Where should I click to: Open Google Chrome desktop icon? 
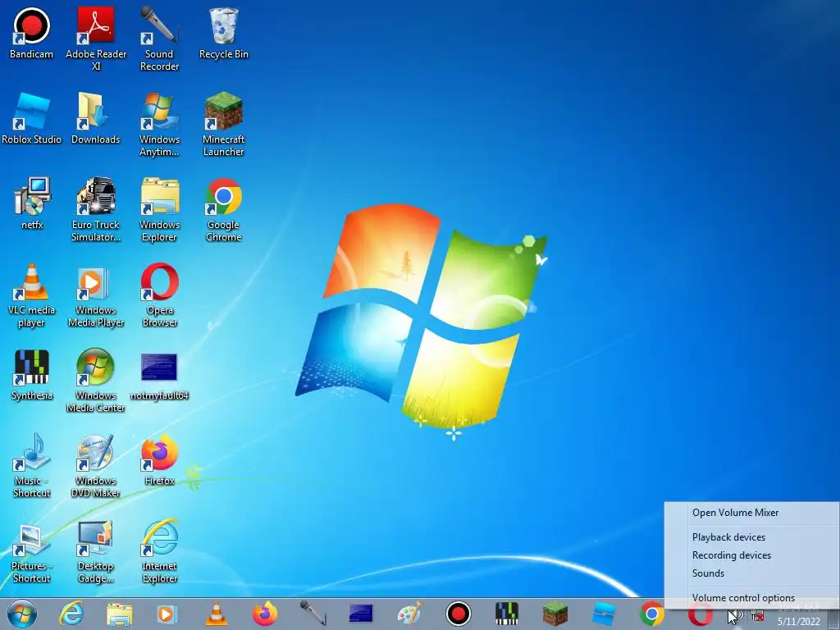(x=223, y=210)
